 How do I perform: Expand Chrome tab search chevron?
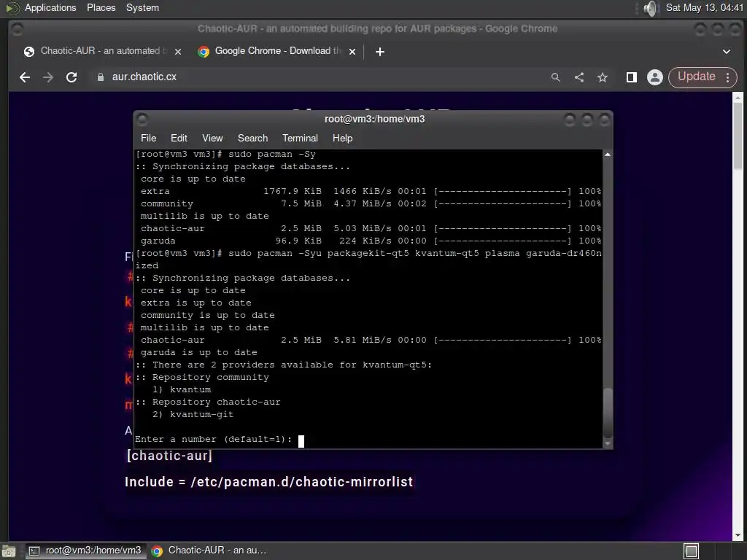[x=727, y=52]
